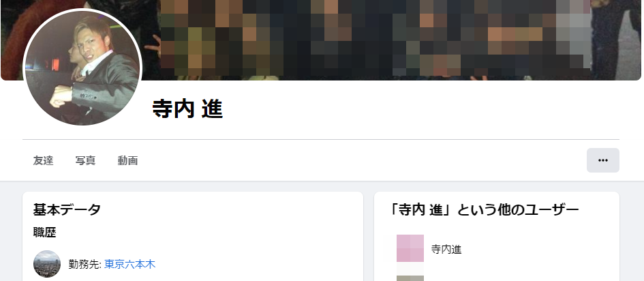Click the 寺内 進 profile name heading
Screen dimensions: 644x281
click(187, 109)
